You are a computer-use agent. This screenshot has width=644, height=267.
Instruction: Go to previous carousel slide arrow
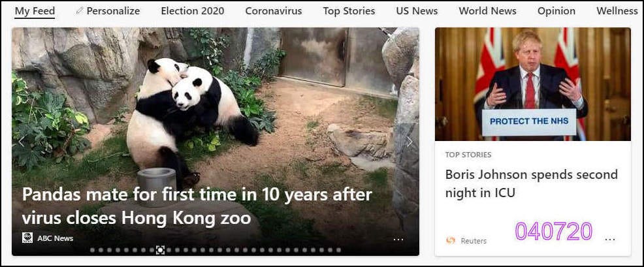coord(22,142)
